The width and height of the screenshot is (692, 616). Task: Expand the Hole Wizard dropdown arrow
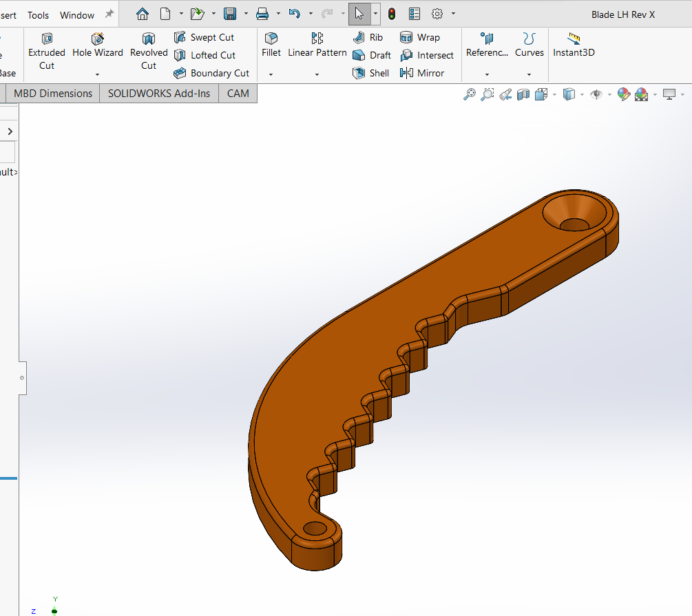[x=97, y=74]
